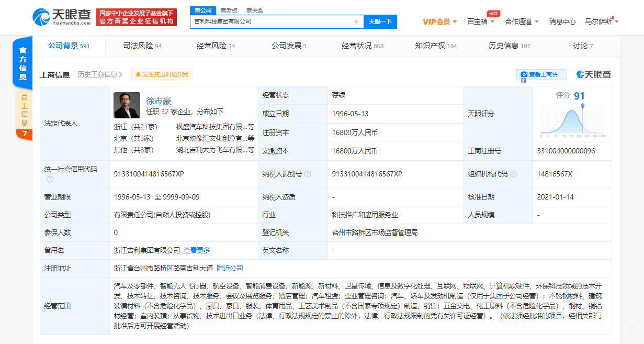
Task: Expand the 百宝箱 dropdown menu
Action: [480, 21]
